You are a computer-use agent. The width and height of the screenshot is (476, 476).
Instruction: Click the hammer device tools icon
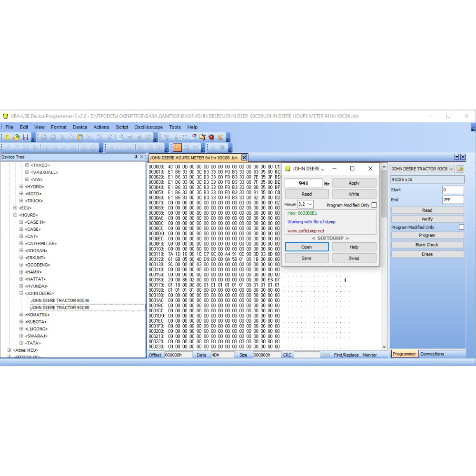[x=202, y=137]
